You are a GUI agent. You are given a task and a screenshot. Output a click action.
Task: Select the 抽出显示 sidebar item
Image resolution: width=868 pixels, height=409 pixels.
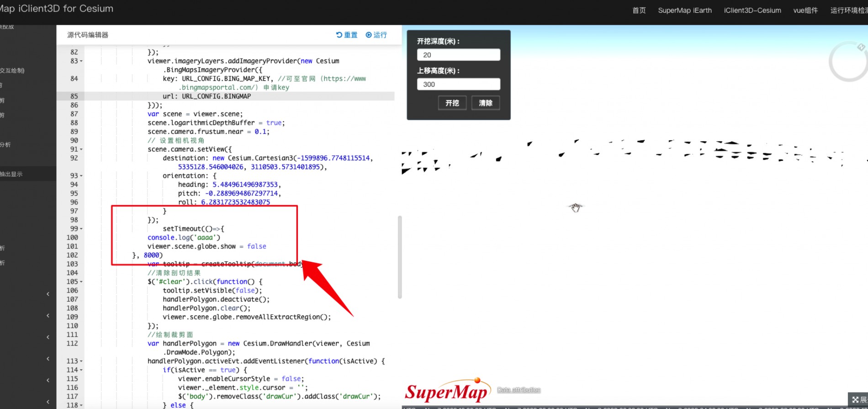(x=11, y=174)
